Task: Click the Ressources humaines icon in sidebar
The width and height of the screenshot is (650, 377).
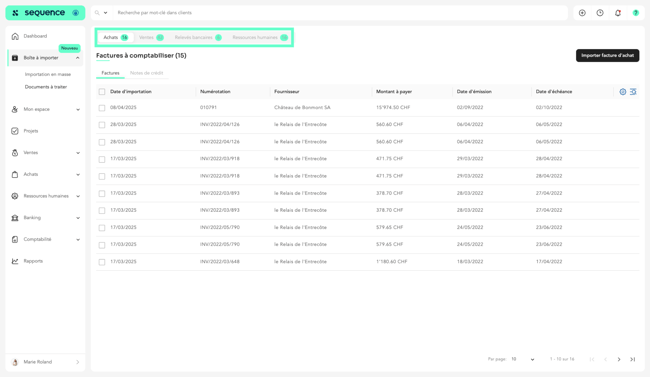Action: pyautogui.click(x=15, y=196)
